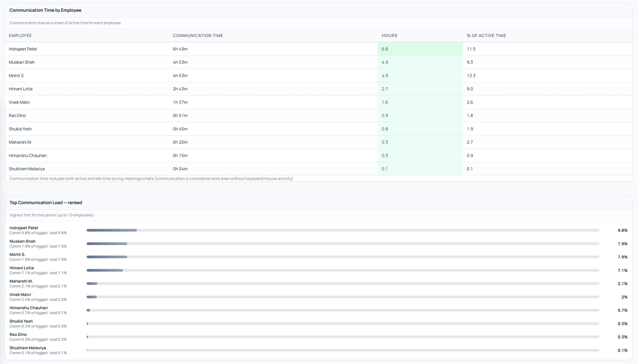Screen dimensions: 638x364
Task: Select Indrajeet Patel in the employee table
Action: click(x=23, y=49)
